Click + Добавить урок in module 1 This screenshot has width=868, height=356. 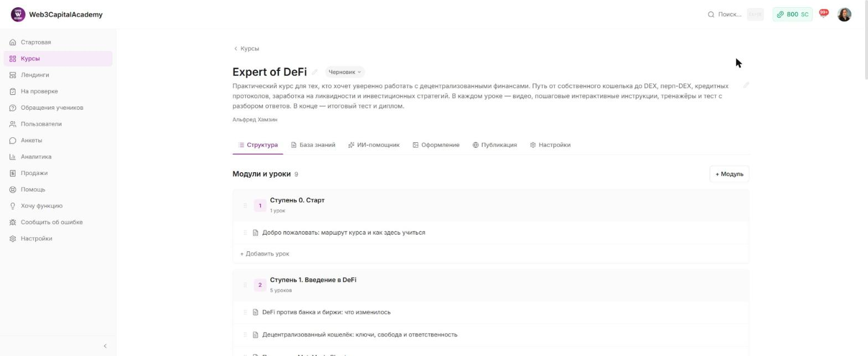click(265, 254)
